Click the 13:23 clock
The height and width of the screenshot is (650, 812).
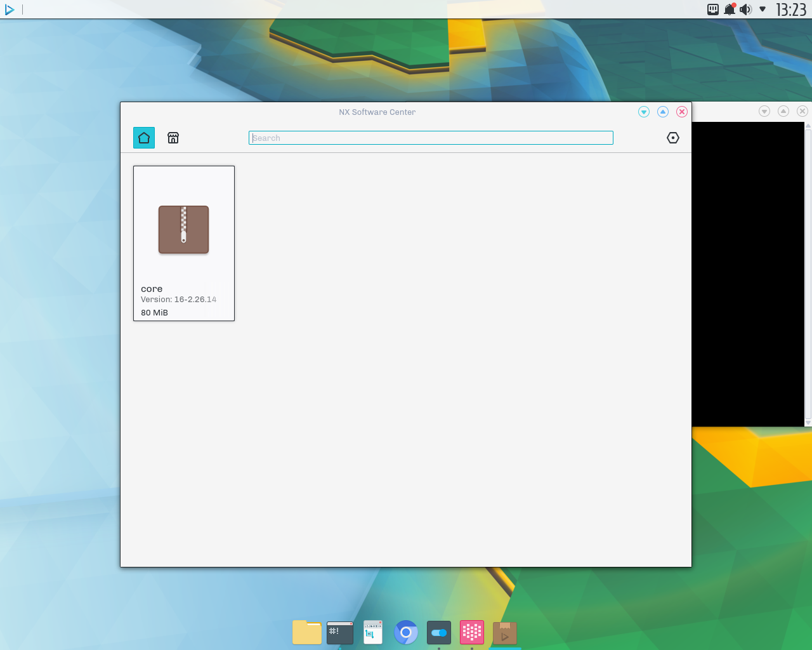pyautogui.click(x=791, y=10)
